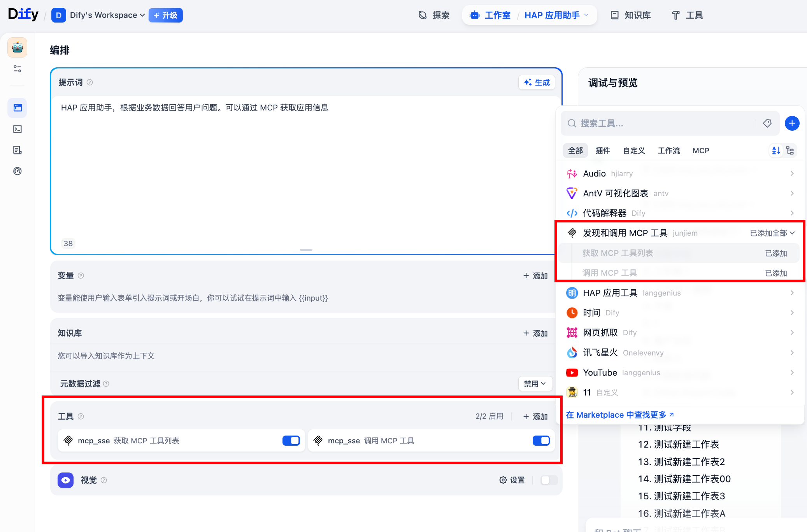Click the blue plus button beside search
807x532 pixels.
(x=792, y=123)
